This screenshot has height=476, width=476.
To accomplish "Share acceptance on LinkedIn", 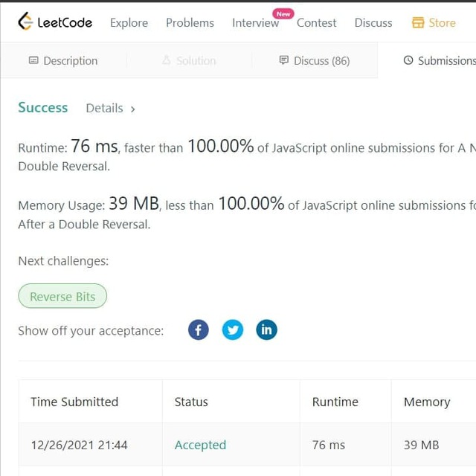I will pyautogui.click(x=266, y=329).
